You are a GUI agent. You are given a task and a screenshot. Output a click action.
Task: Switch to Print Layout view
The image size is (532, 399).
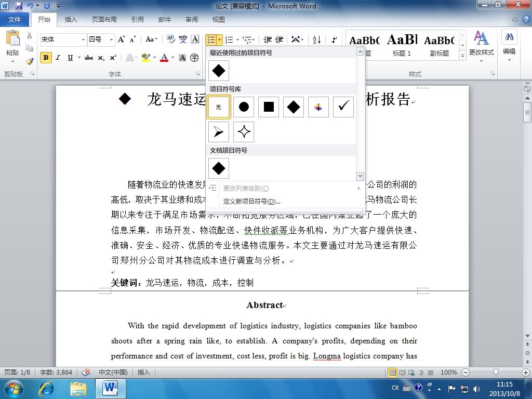393,373
